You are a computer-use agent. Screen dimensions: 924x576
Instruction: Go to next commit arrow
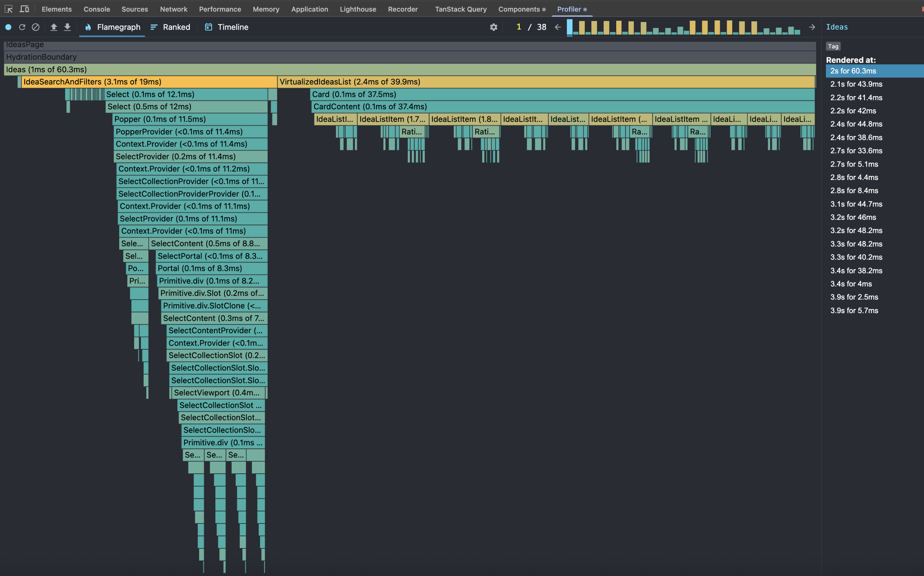pos(812,27)
